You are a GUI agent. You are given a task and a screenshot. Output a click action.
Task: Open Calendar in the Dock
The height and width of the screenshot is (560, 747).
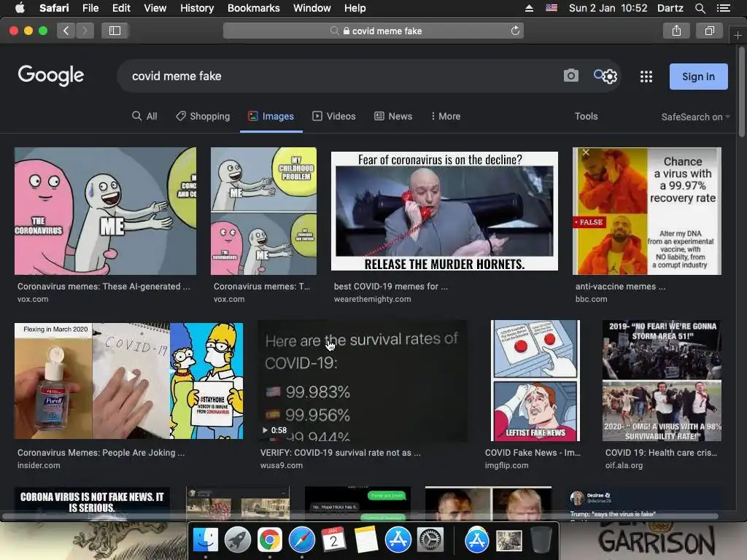333,540
